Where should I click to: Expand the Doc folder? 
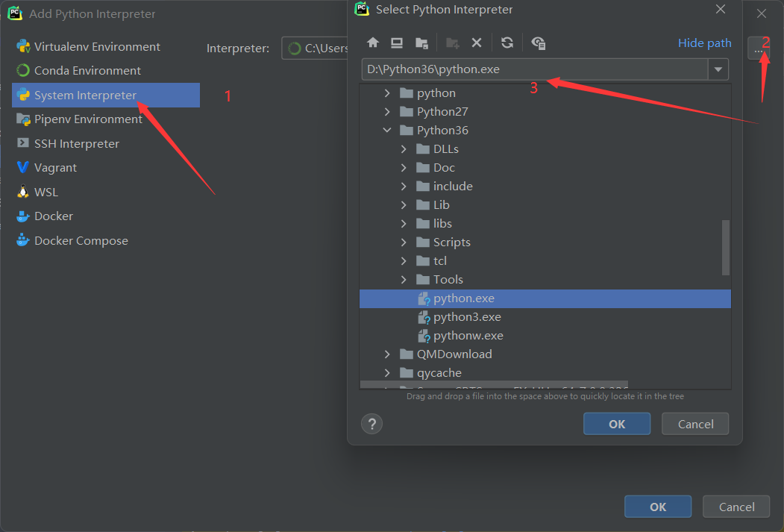point(404,167)
